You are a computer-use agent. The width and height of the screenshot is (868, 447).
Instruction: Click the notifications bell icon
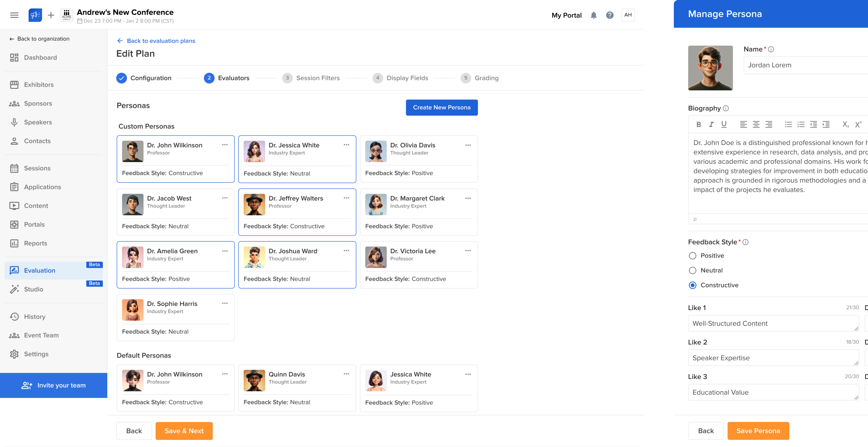593,15
